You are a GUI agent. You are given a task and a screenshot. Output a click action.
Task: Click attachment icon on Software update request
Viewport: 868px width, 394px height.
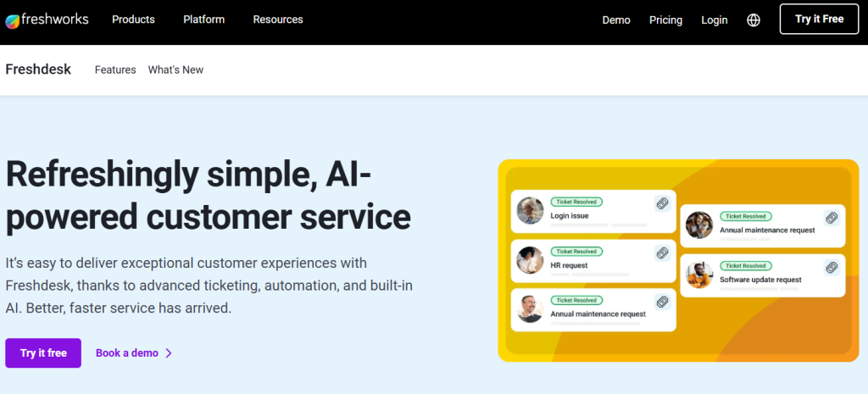click(x=832, y=268)
